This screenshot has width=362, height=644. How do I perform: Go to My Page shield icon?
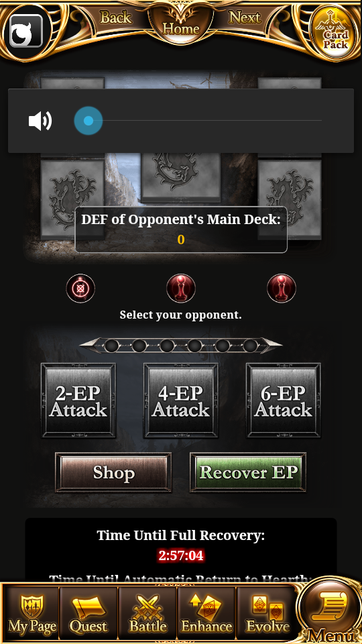[x=32, y=614]
